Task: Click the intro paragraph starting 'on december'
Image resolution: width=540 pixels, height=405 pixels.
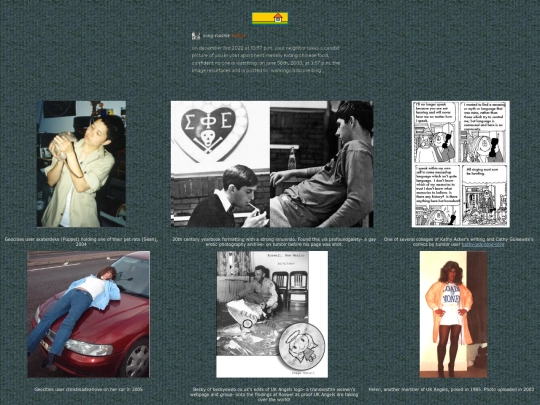Action: [266, 59]
